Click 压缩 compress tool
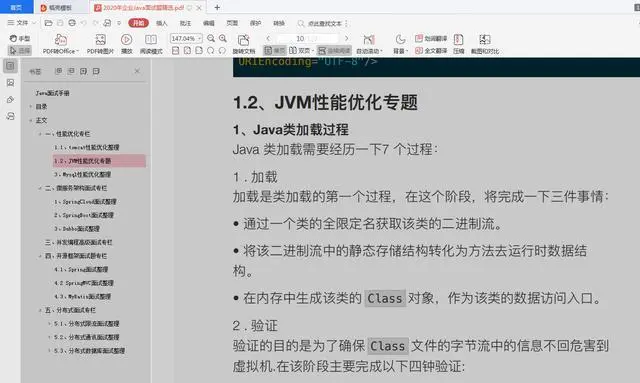640x383 pixels. (x=459, y=44)
